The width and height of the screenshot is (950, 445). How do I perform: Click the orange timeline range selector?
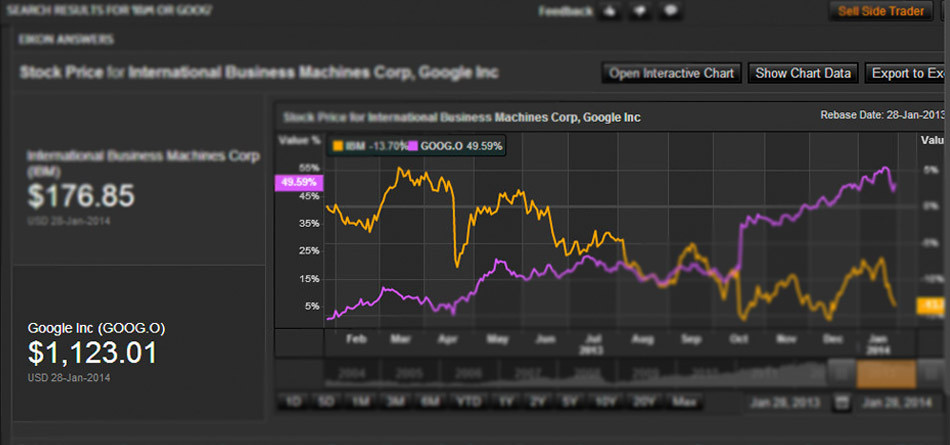tap(886, 373)
